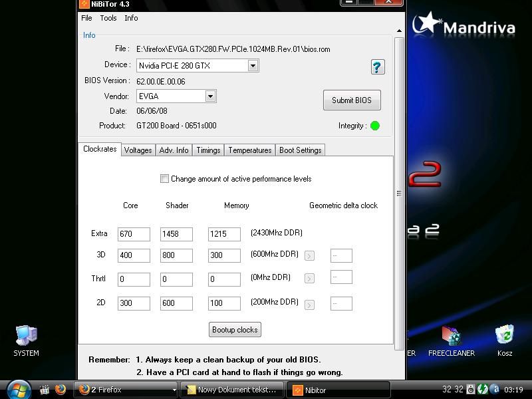Click the blue 'a' tray icon
Image resolution: width=532 pixels, height=399 pixels.
495,389
